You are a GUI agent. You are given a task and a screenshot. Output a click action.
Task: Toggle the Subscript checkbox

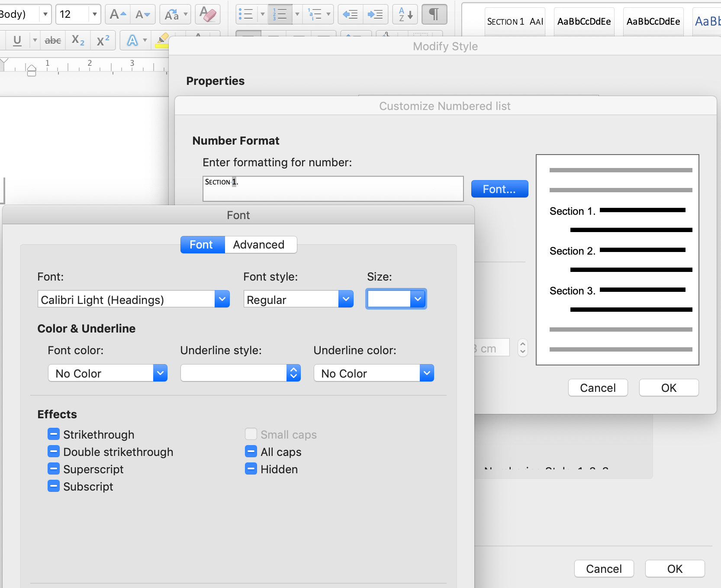[x=54, y=486]
